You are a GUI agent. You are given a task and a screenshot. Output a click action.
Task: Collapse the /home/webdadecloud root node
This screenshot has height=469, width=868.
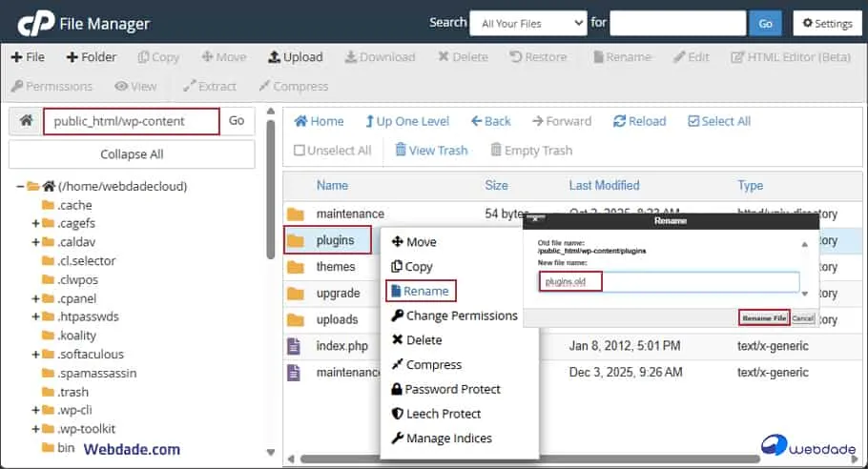(20, 186)
